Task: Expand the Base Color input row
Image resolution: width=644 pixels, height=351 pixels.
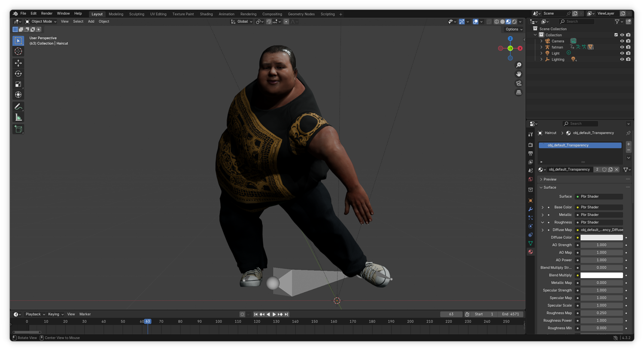Action: coord(543,207)
